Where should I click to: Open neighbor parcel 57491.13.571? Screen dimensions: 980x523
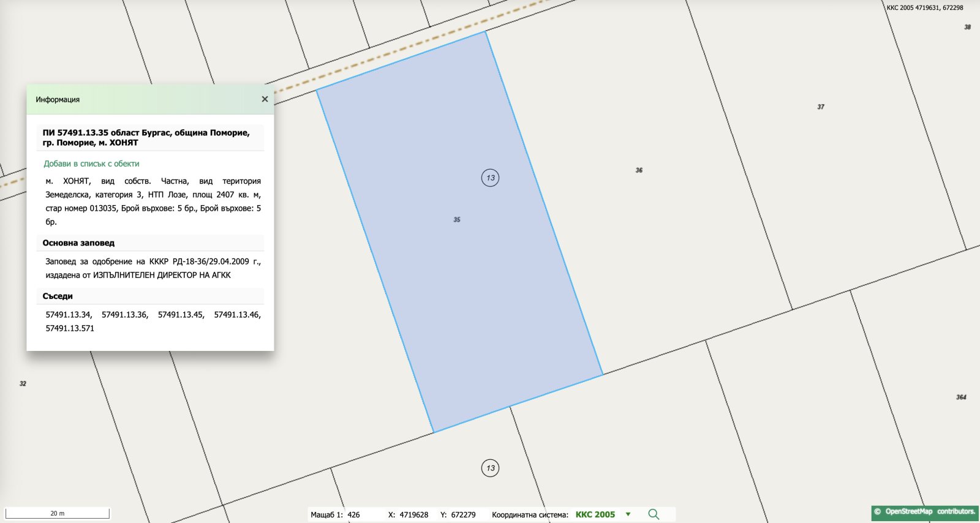pos(70,328)
